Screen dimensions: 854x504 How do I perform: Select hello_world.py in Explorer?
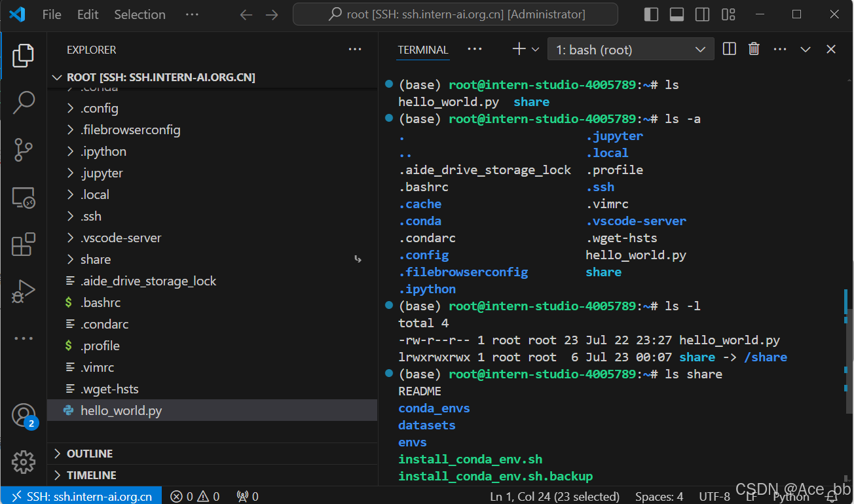[x=213, y=410]
